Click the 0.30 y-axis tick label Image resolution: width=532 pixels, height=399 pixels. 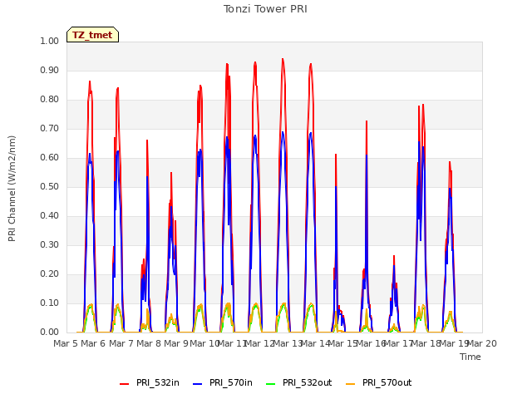click(49, 244)
